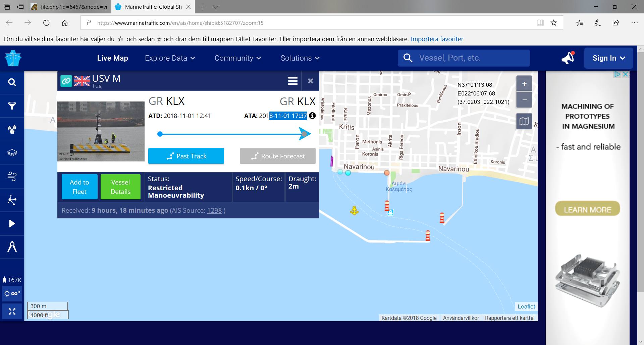Select the distance measure compass tool
This screenshot has height=345, width=644.
[12, 247]
